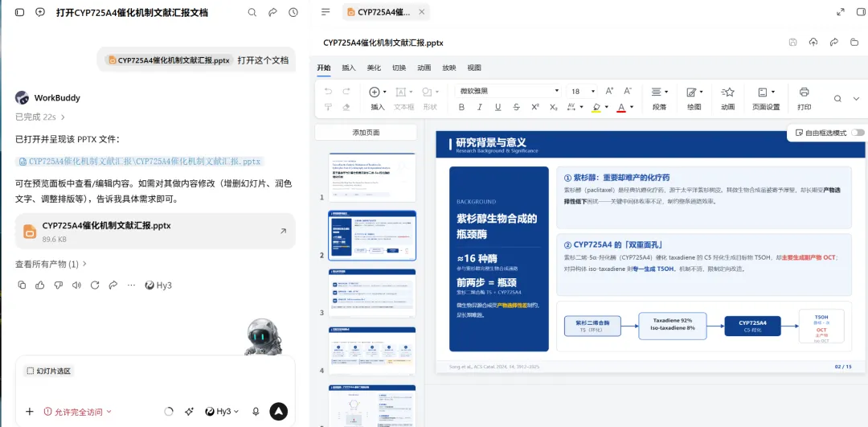The height and width of the screenshot is (427, 868).
Task: Switch to the View ribbon tab
Action: (474, 68)
